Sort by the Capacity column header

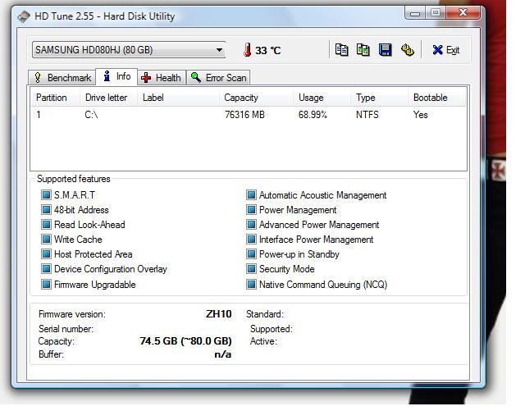(x=256, y=98)
